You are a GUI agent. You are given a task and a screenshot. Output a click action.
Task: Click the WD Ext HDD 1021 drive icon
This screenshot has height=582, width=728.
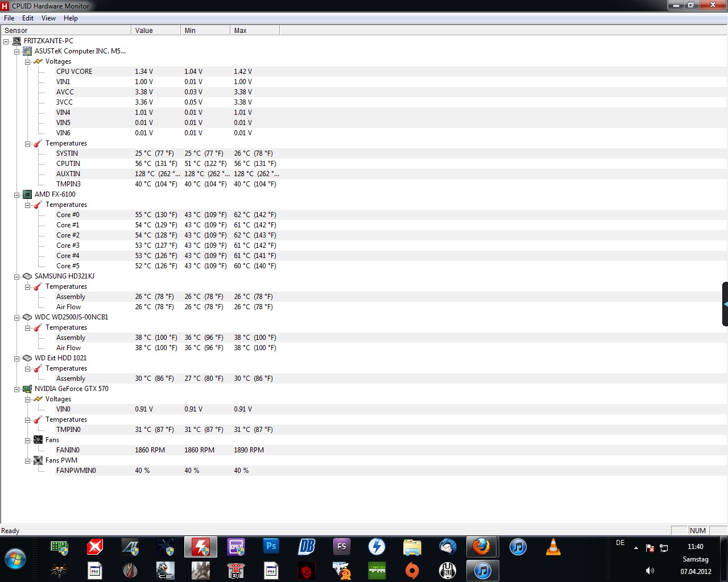[27, 358]
